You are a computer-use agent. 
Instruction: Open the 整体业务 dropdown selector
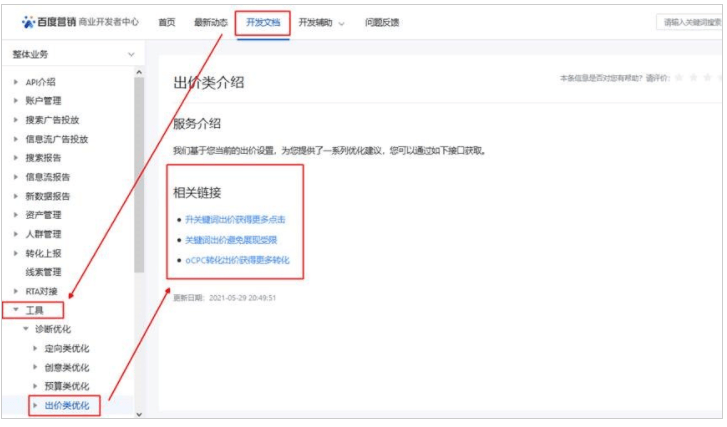(x=73, y=54)
